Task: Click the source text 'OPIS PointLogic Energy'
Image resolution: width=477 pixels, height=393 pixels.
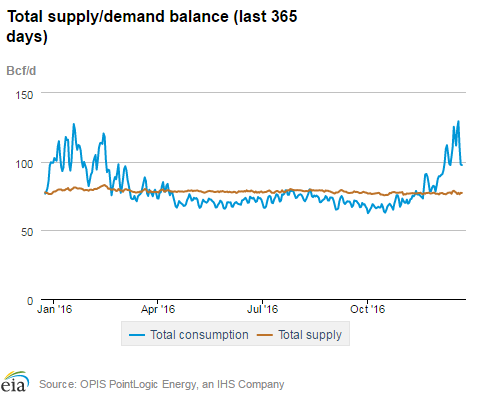Action: coord(138,384)
